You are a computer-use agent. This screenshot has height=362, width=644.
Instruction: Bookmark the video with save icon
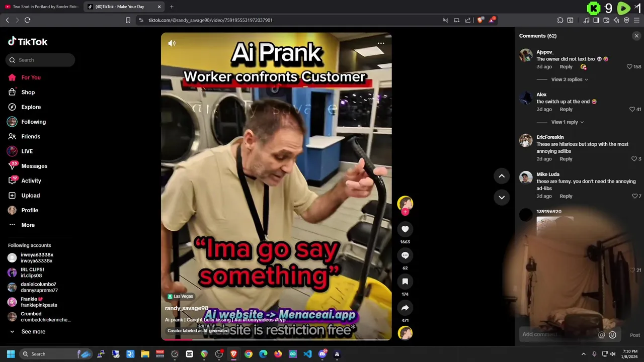pos(405,282)
